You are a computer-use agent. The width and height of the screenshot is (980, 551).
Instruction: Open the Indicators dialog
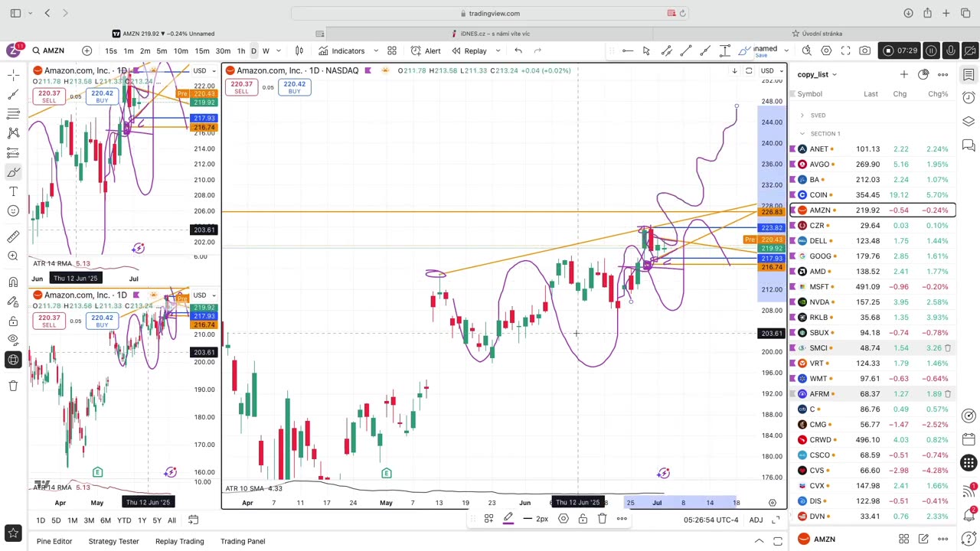pos(341,51)
